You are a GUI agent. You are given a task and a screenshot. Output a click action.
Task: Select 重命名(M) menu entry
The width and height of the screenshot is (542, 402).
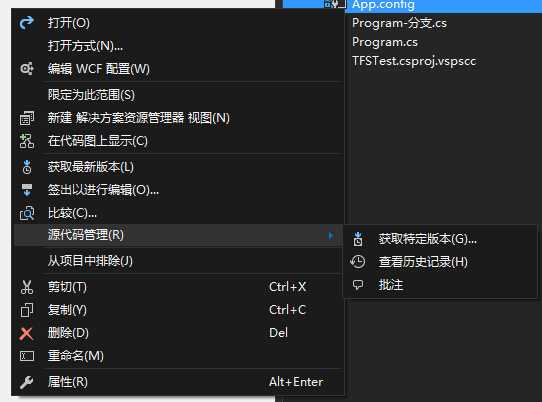pyautogui.click(x=178, y=356)
